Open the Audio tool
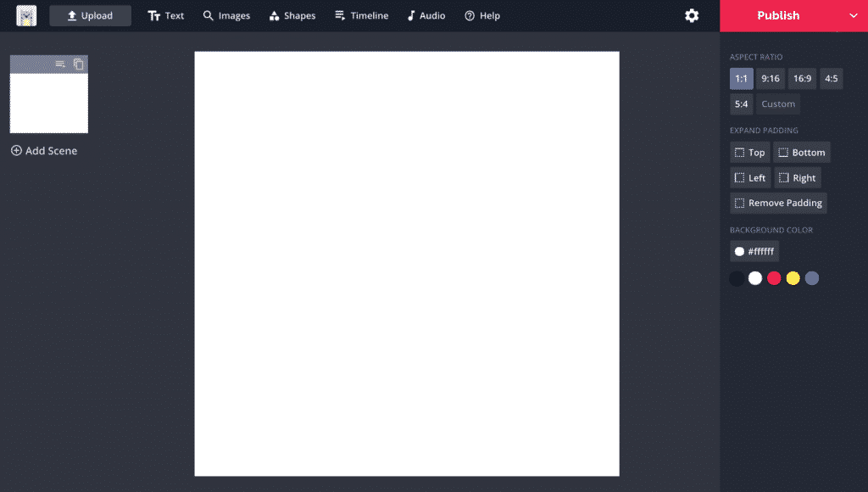 426,15
